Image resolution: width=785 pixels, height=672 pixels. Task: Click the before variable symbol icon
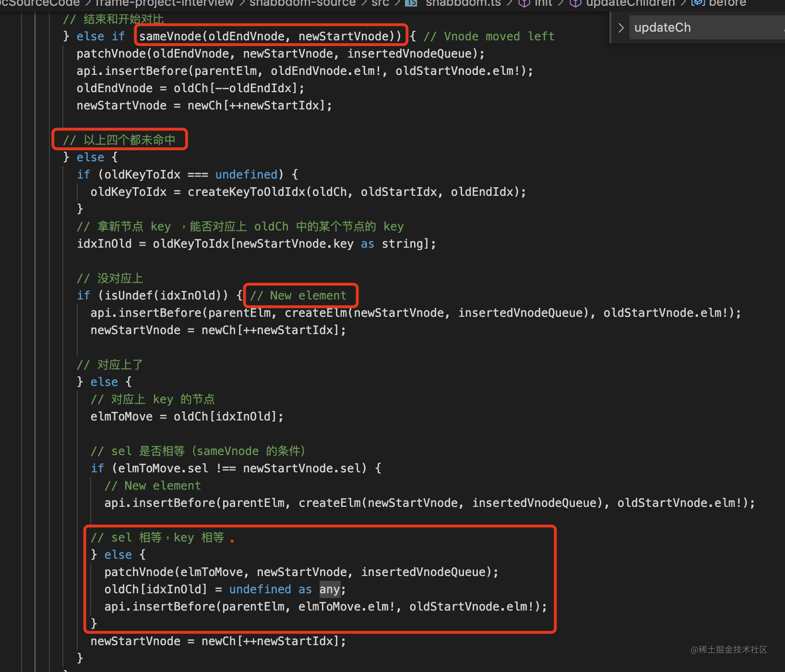pos(698,3)
